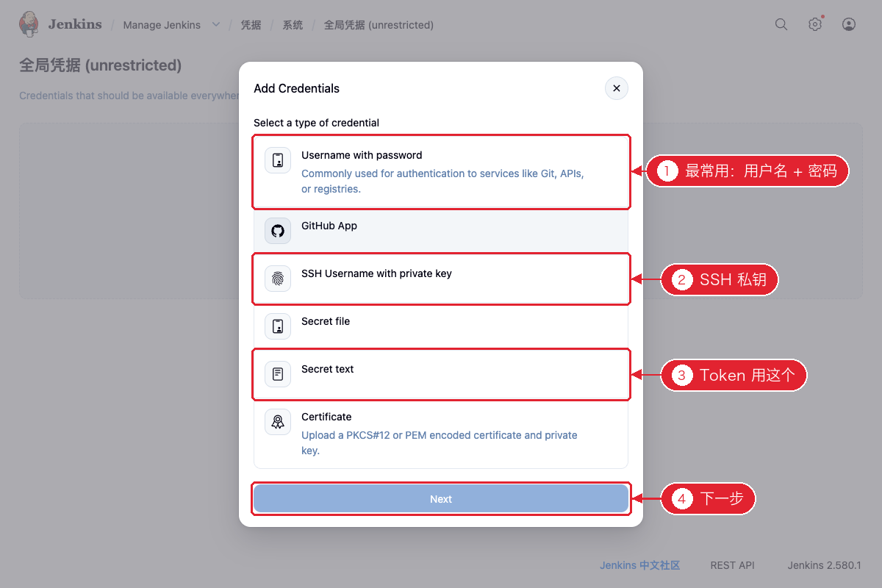882x588 pixels.
Task: Click the Jenkins wordmark in the header
Action: coord(75,24)
